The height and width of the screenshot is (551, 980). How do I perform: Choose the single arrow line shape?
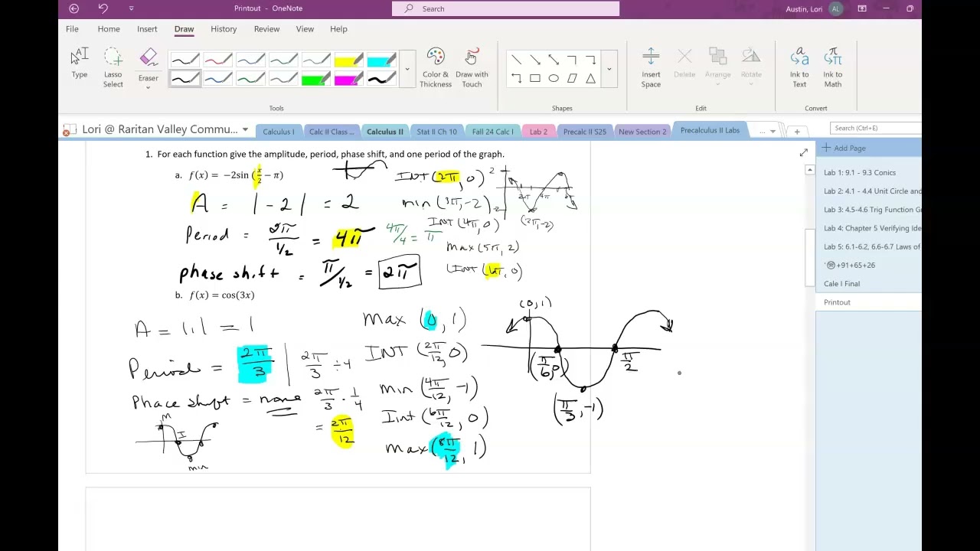(535, 60)
